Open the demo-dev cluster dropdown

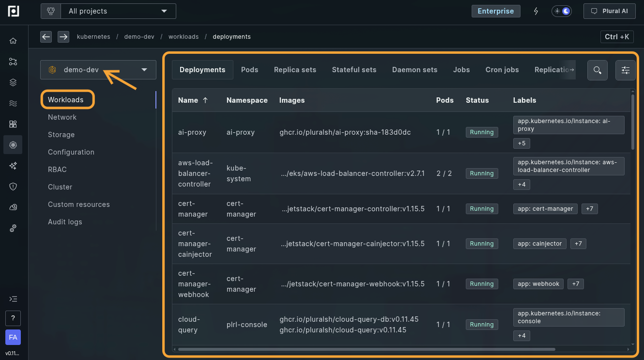98,70
